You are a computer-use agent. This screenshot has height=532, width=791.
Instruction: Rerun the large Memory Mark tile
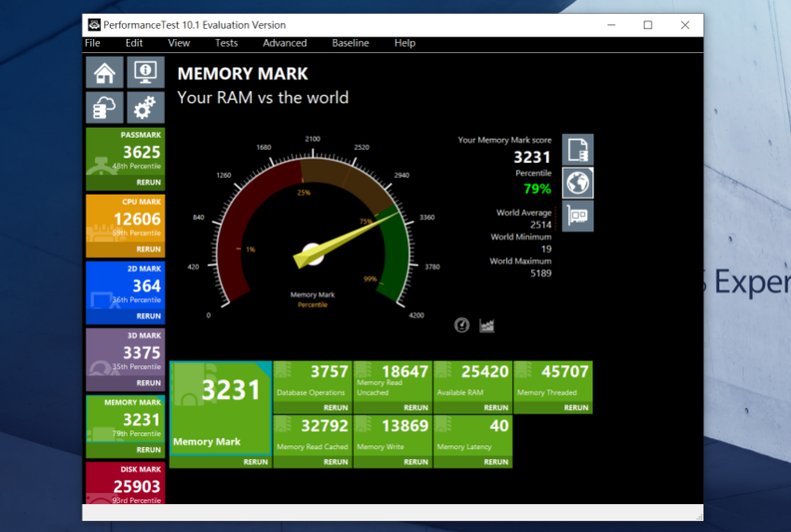255,462
